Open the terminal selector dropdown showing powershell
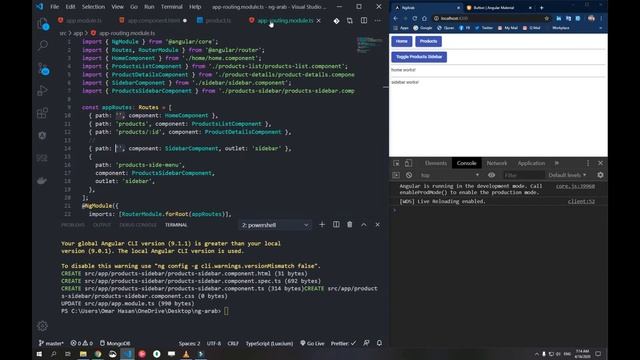 275,225
